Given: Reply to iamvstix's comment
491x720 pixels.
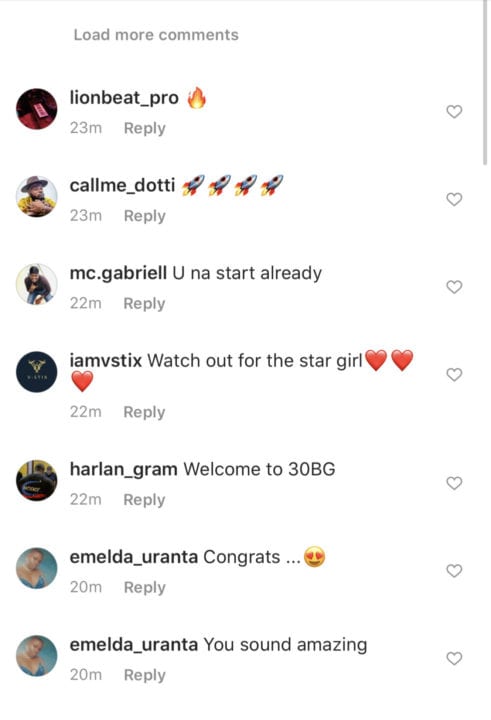Looking at the screenshot, I should tap(144, 412).
